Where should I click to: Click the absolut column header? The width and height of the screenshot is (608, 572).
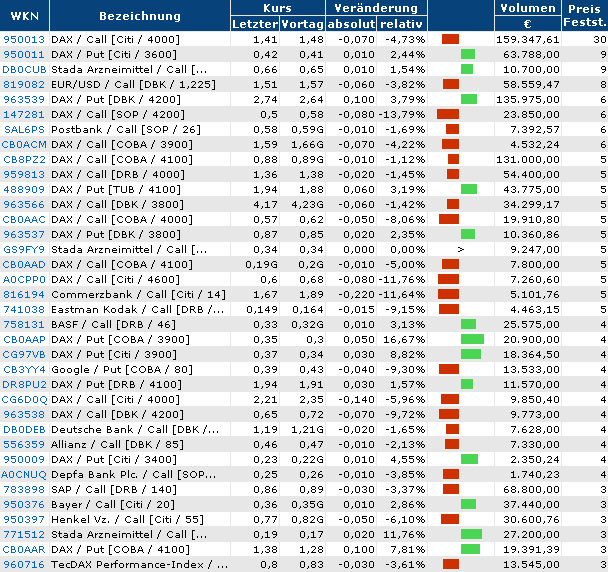(x=351, y=24)
